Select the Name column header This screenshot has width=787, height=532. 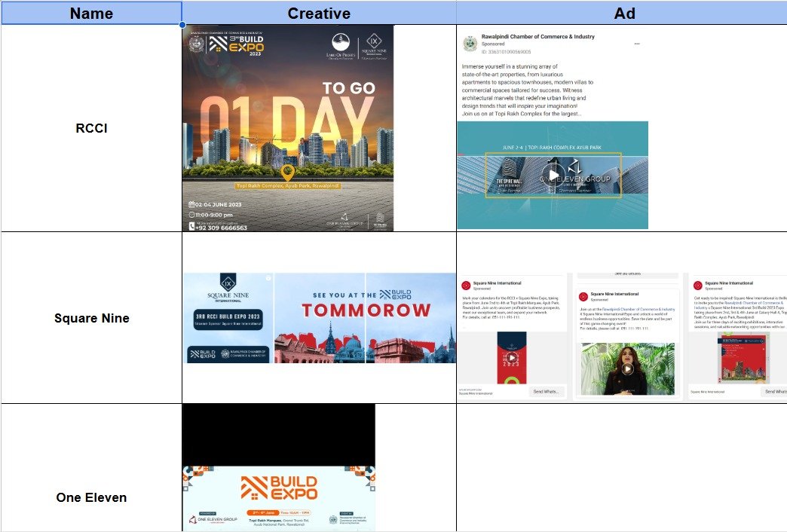click(90, 13)
